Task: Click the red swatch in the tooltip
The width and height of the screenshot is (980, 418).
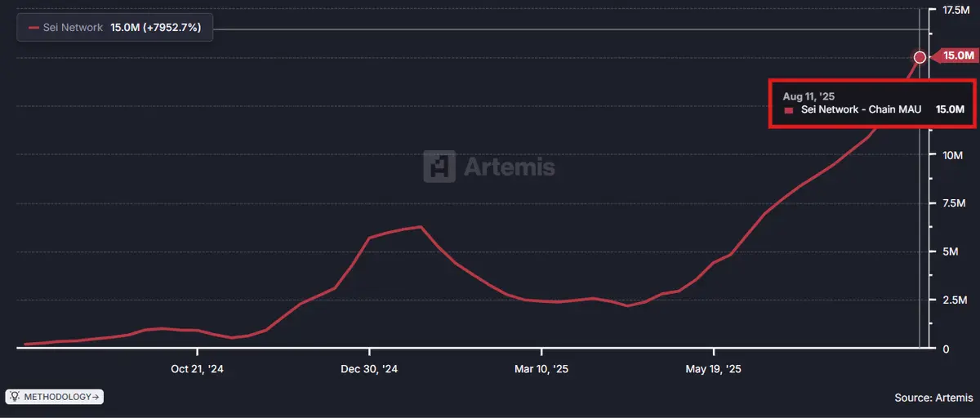Action: [x=789, y=110]
